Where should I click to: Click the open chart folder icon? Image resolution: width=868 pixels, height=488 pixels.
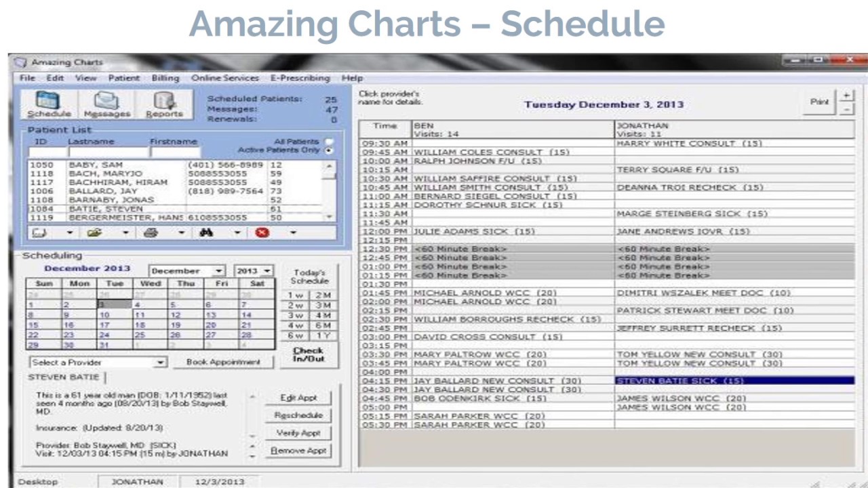click(95, 232)
